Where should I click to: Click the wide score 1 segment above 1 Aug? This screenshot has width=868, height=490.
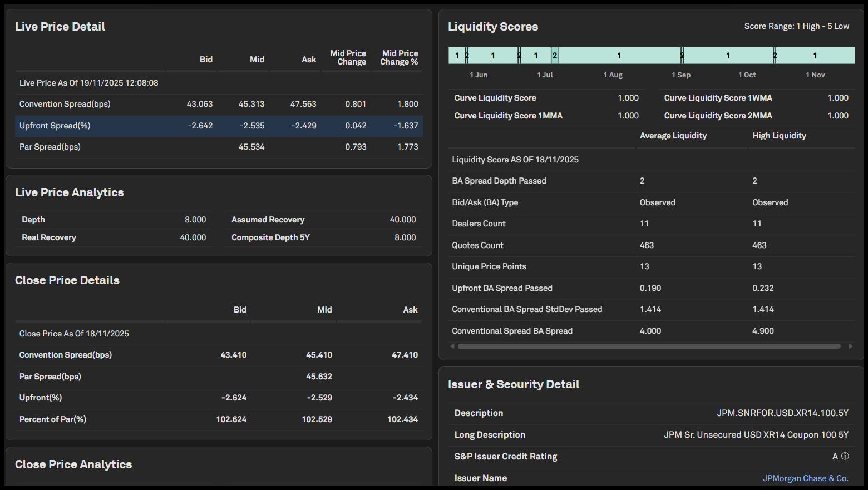tap(619, 56)
